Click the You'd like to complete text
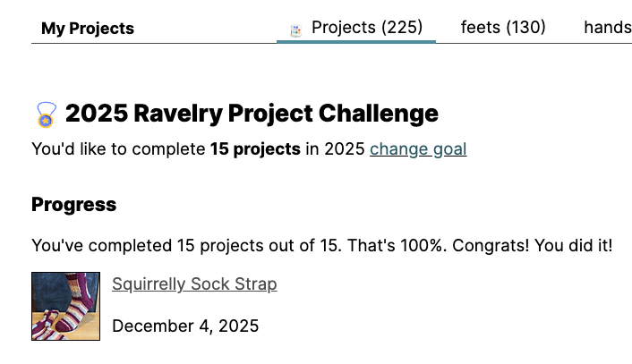The image size is (632, 364). [x=118, y=149]
